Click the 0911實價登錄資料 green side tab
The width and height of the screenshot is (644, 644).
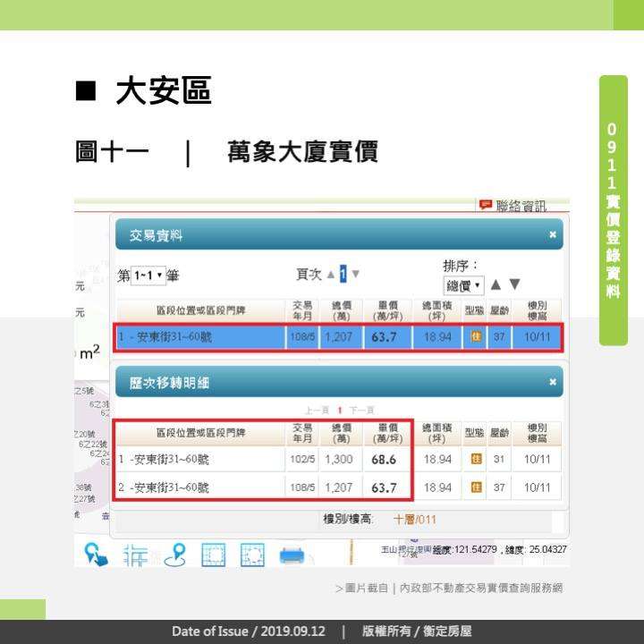click(x=614, y=210)
